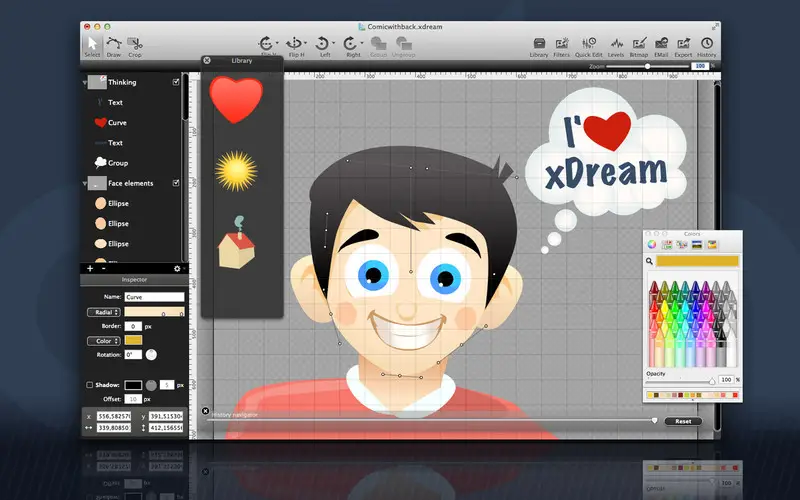
Task: Close the Library panel
Action: coord(207,60)
